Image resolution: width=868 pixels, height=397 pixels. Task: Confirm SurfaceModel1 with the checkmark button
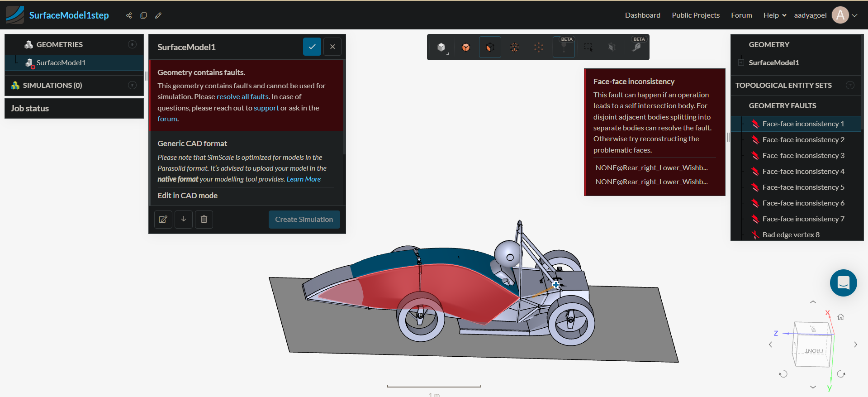pos(312,47)
